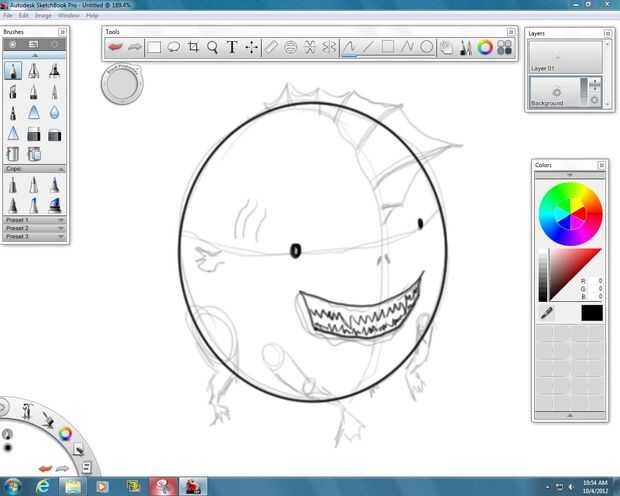This screenshot has width=620, height=496.
Task: Open the Color Editor wheel icon in toolbar
Action: [x=485, y=47]
